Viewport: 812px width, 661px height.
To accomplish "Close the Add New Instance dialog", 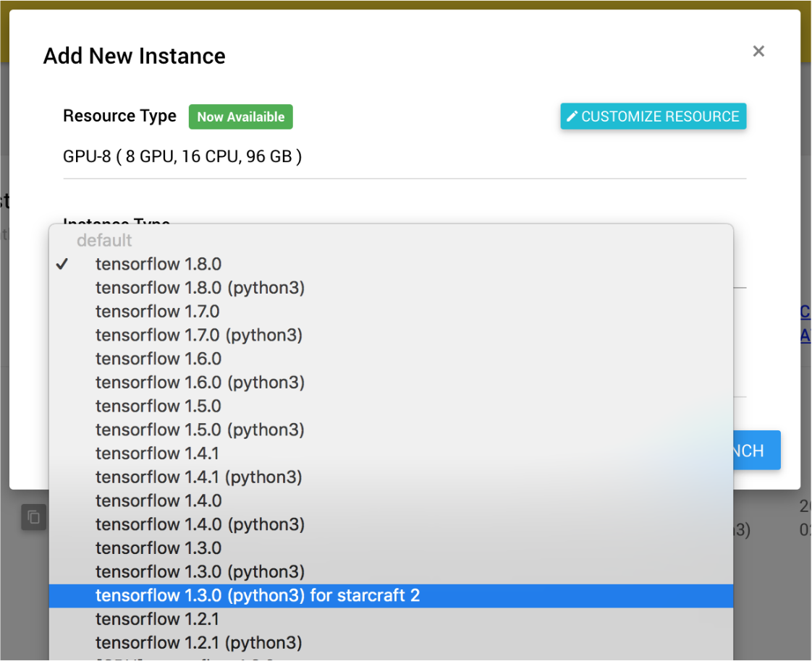I will point(758,51).
